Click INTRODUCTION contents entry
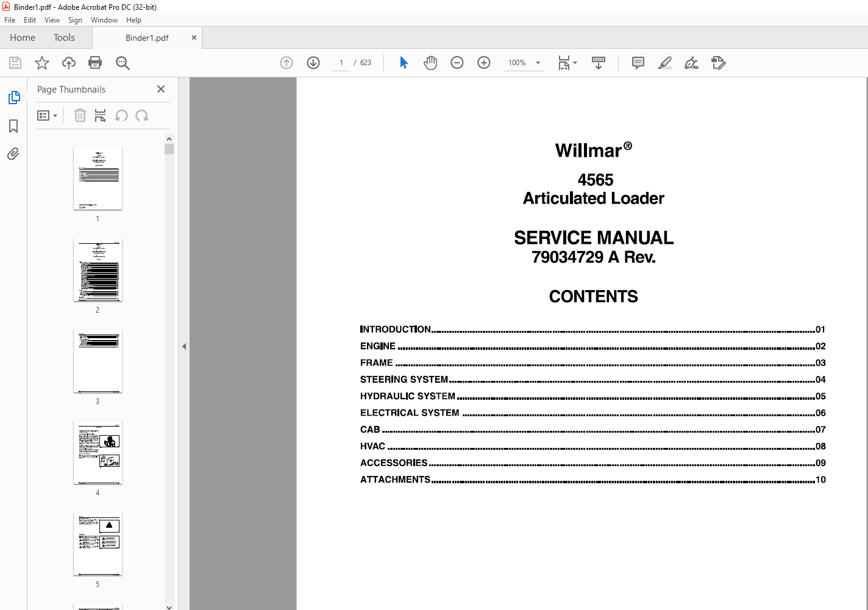This screenshot has width=868, height=610. pos(592,329)
